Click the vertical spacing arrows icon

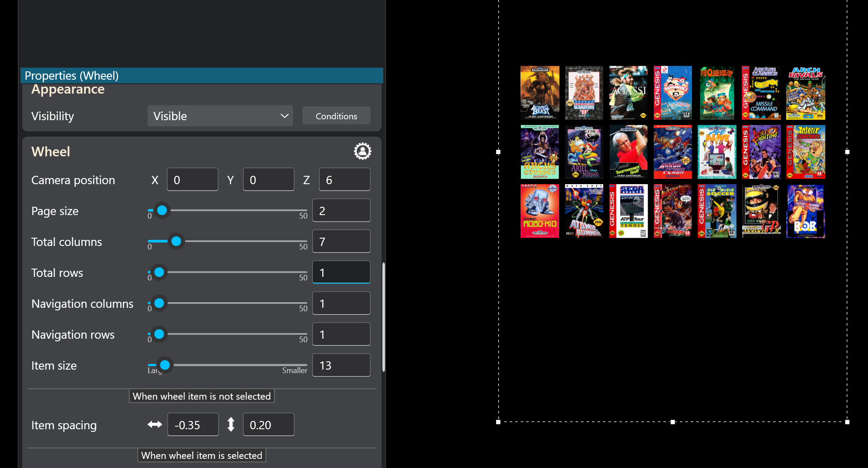pos(231,424)
